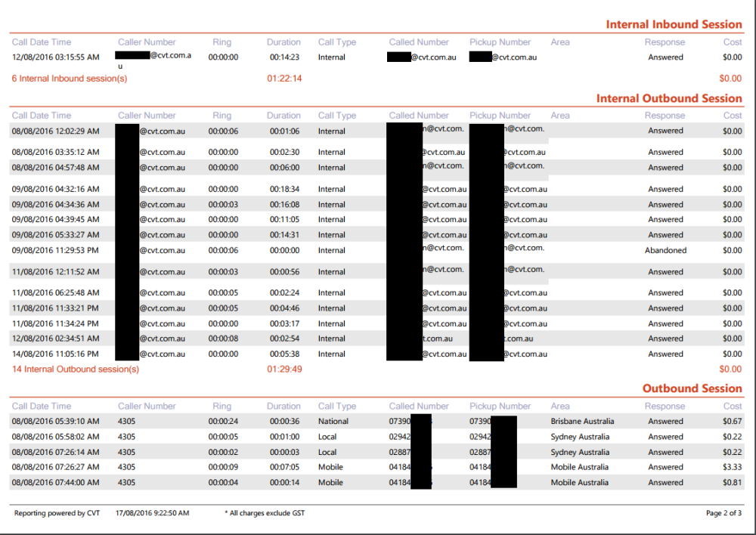756x535 pixels.
Task: Select call time 11/08/2016 11:33:21 PM
Action: click(x=55, y=308)
